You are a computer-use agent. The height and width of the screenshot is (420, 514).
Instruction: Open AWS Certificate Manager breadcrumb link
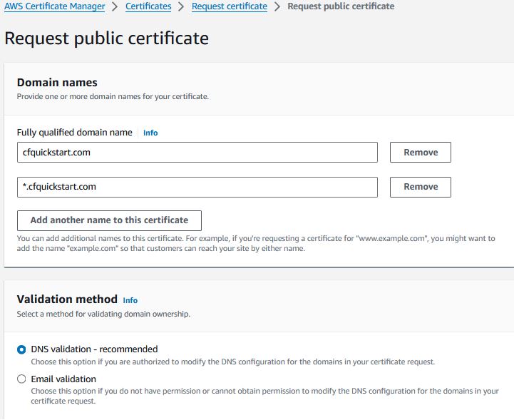click(x=54, y=6)
